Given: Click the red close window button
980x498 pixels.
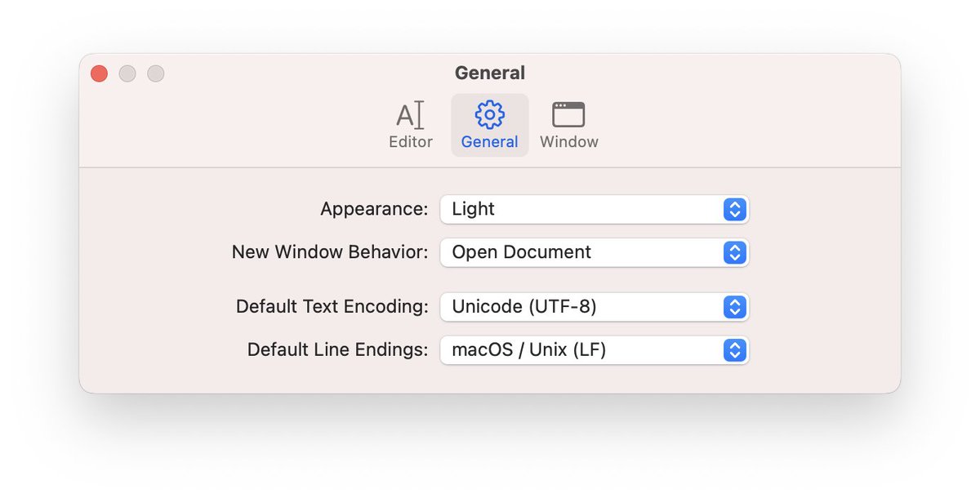Looking at the screenshot, I should (99, 73).
